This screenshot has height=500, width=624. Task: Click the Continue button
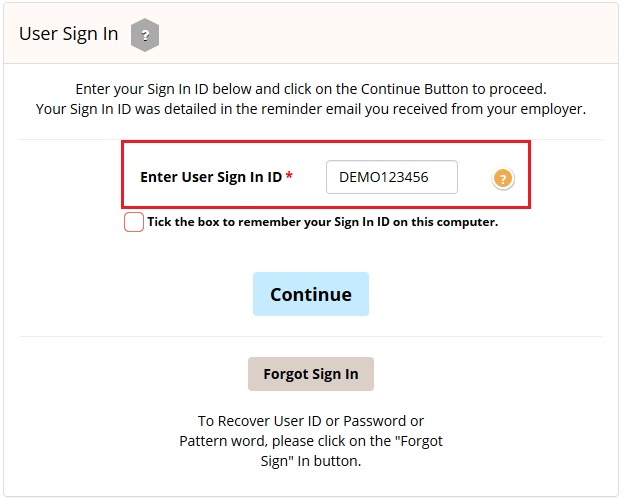[311, 294]
